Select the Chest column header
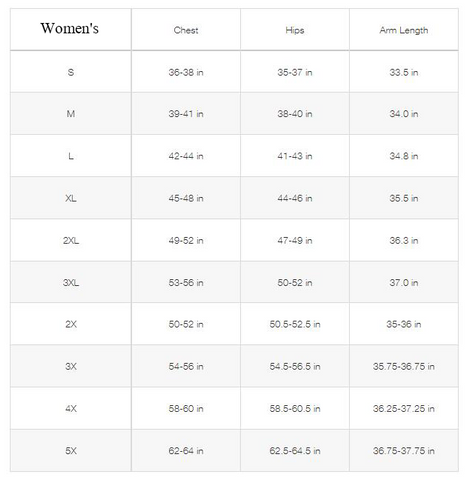Image resolution: width=473 pixels, height=480 pixels. click(186, 30)
